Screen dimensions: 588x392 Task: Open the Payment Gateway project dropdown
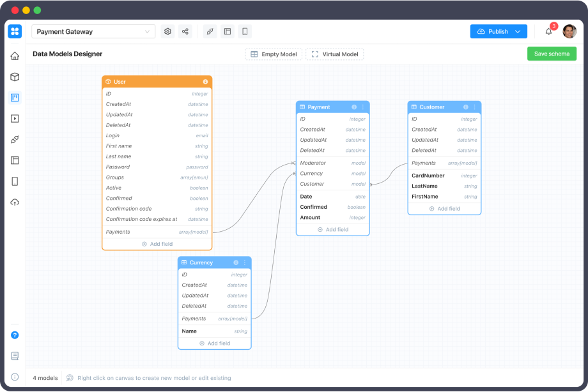click(93, 31)
